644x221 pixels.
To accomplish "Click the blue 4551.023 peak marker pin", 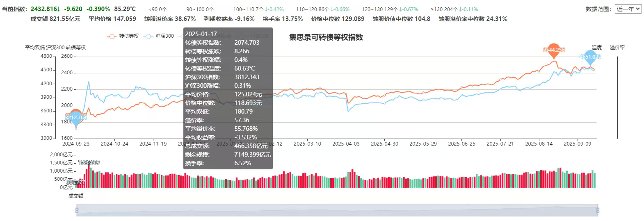I will tap(590, 57).
